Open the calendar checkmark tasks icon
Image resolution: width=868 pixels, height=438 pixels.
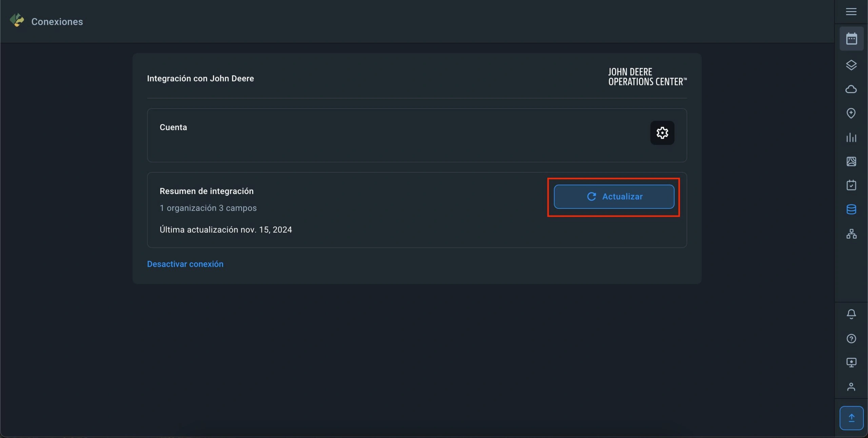click(x=851, y=185)
